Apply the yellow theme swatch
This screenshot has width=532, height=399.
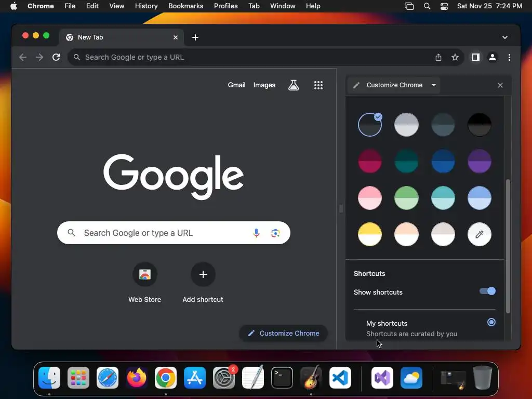tap(370, 234)
